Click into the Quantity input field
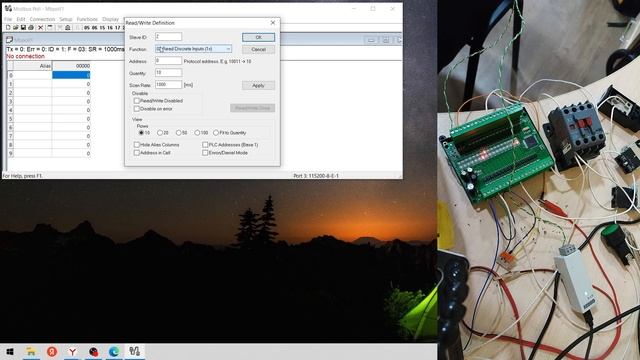The height and width of the screenshot is (360, 640). 168,73
